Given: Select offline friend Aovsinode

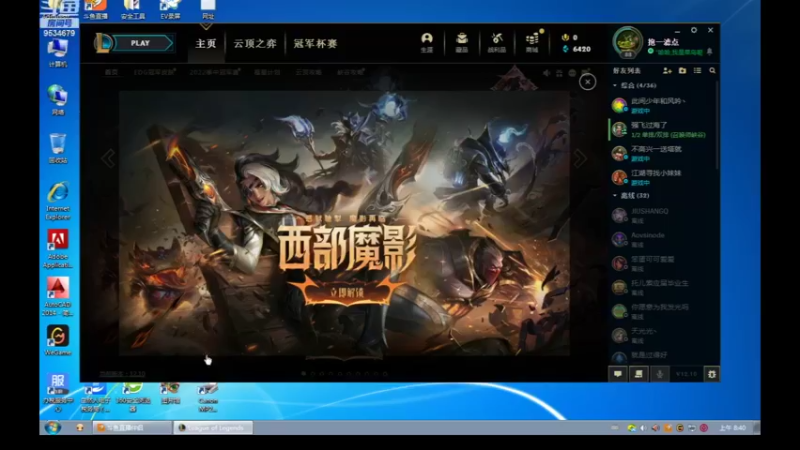Looking at the screenshot, I should pyautogui.click(x=661, y=239).
